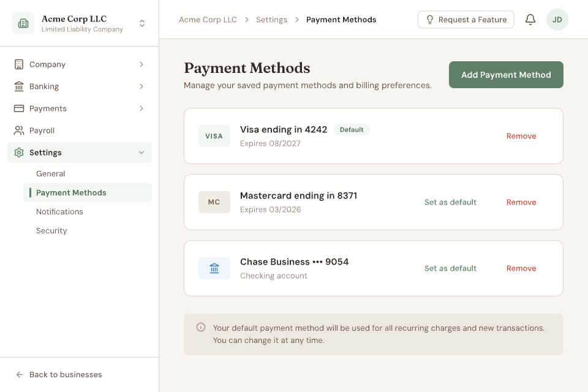Expand the Banking menu chevron

[x=141, y=86]
